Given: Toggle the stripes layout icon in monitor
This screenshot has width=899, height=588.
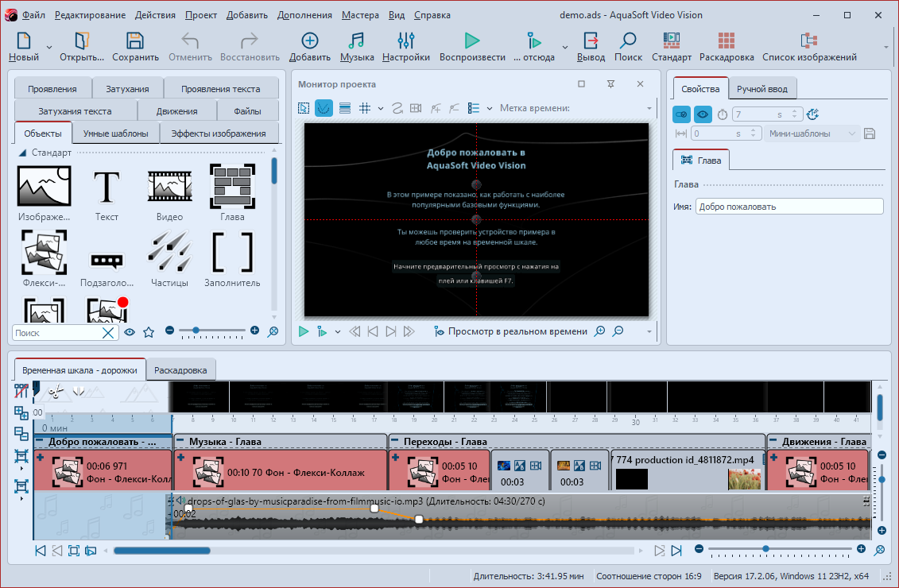Looking at the screenshot, I should point(345,108).
